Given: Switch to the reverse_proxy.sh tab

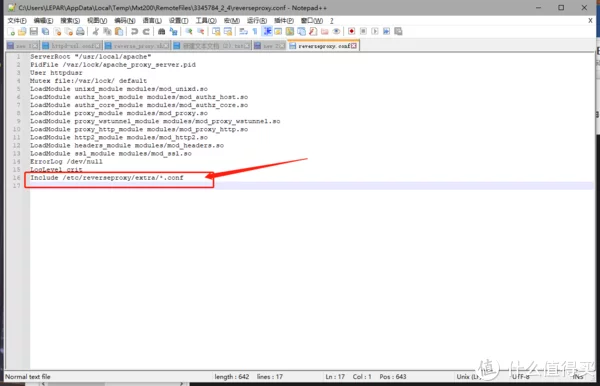Looking at the screenshot, I should (x=137, y=46).
